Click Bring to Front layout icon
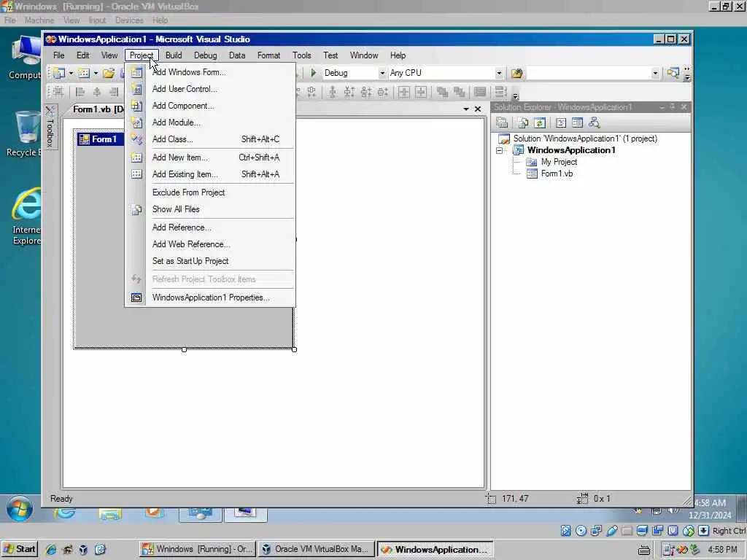Viewport: 747px width, 560px height. [x=442, y=92]
